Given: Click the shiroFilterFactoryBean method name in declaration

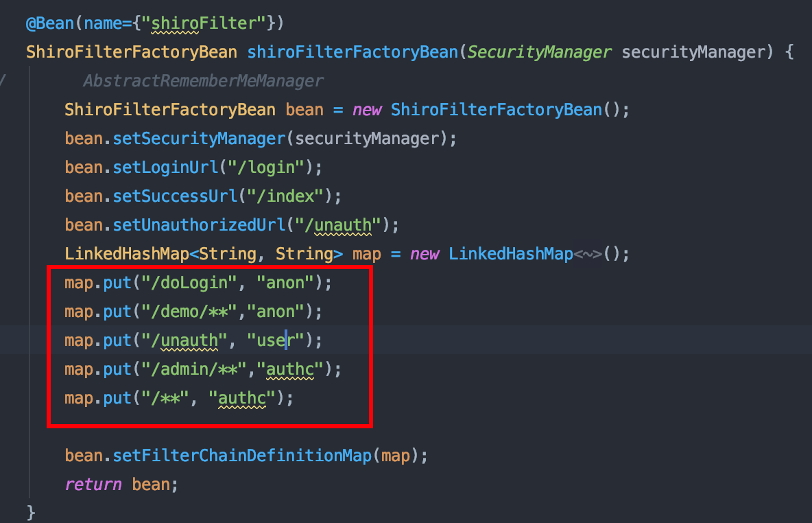Looking at the screenshot, I should coord(351,52).
